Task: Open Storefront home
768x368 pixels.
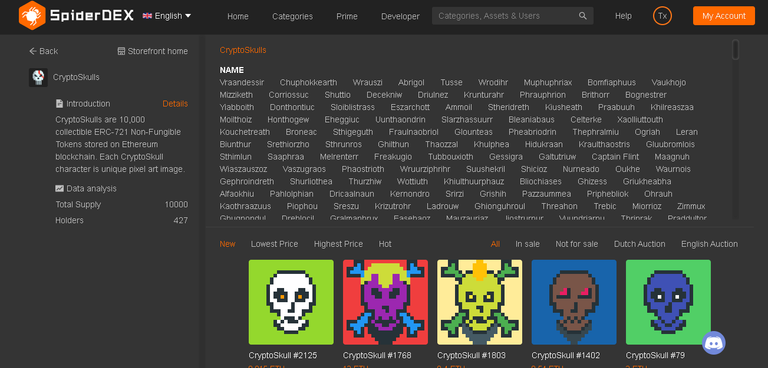Action: point(153,51)
